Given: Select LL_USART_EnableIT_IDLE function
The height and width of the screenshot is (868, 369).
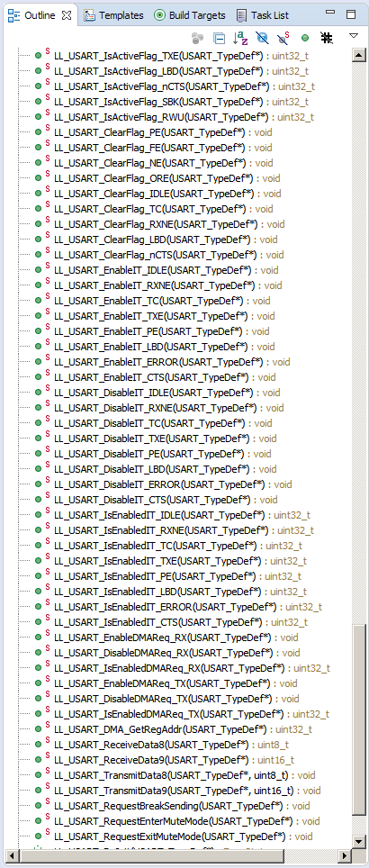Looking at the screenshot, I should (166, 271).
